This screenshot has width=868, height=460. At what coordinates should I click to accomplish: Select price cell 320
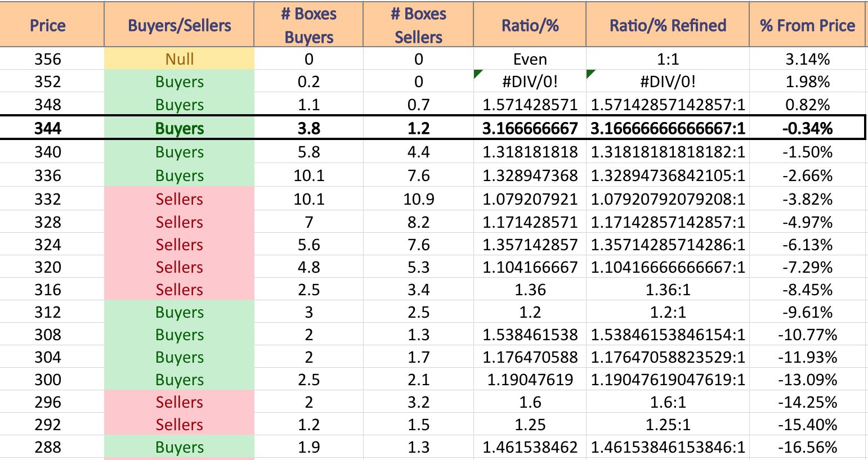pyautogui.click(x=52, y=267)
